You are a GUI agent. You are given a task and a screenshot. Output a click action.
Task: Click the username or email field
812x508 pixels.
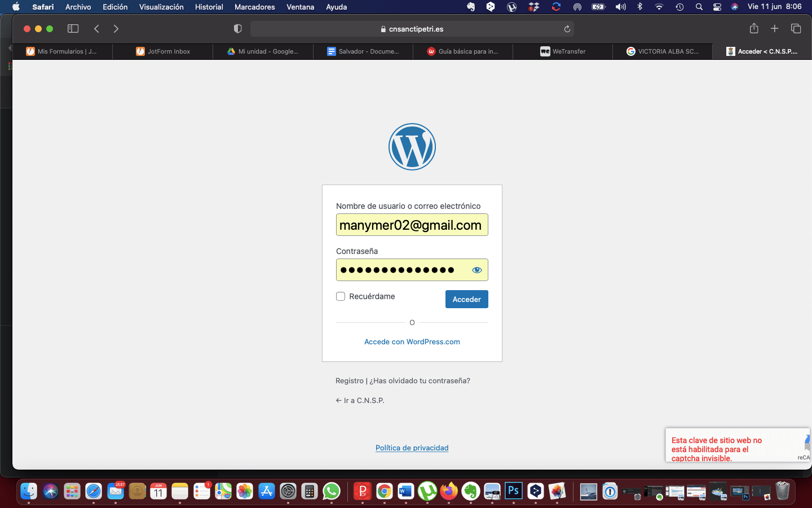coord(412,225)
